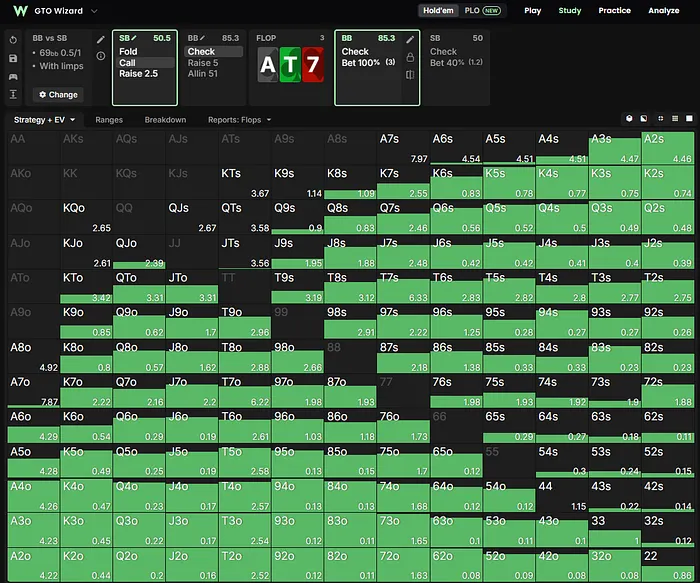
Task: Open the GTO Wizard logo dropdown chevron
Action: [94, 11]
